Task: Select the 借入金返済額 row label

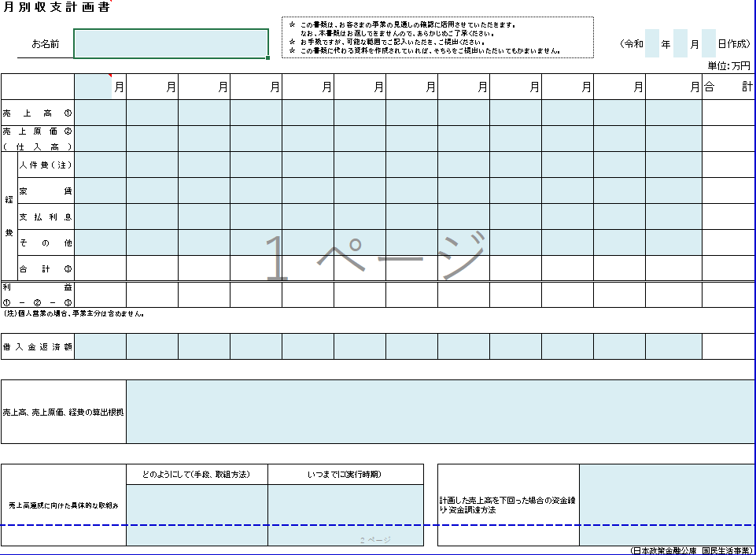Action: 38,346
